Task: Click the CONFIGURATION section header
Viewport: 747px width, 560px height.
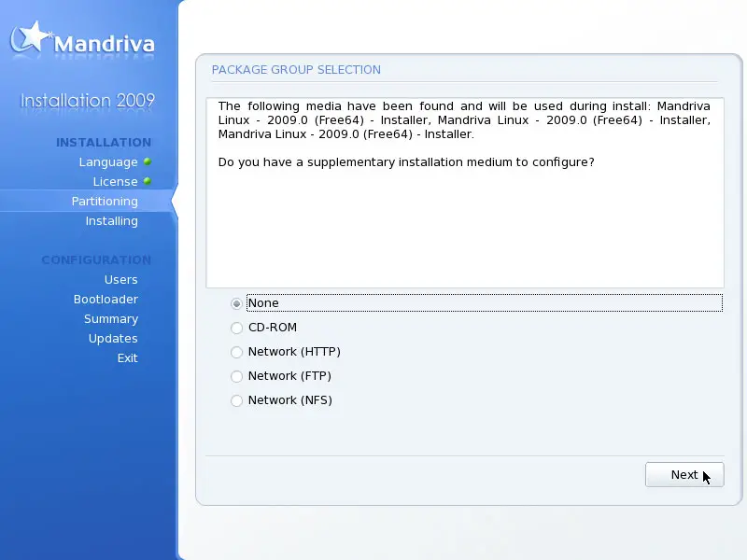Action: [96, 260]
